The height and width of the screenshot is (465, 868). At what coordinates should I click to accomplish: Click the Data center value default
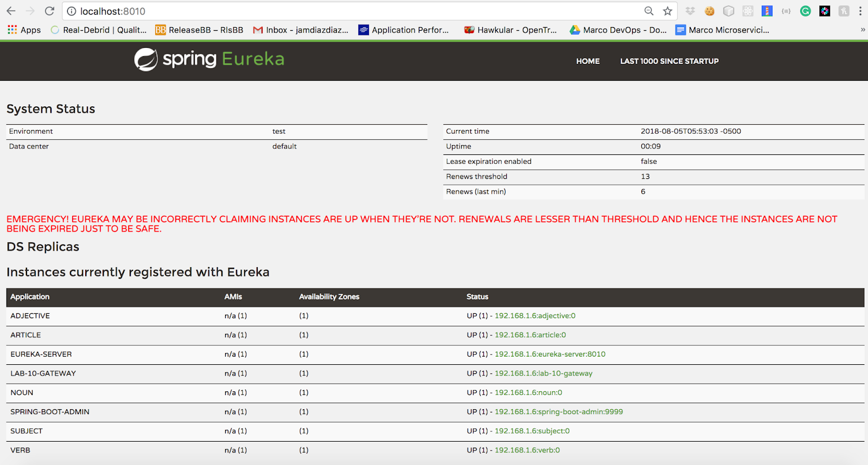click(284, 146)
